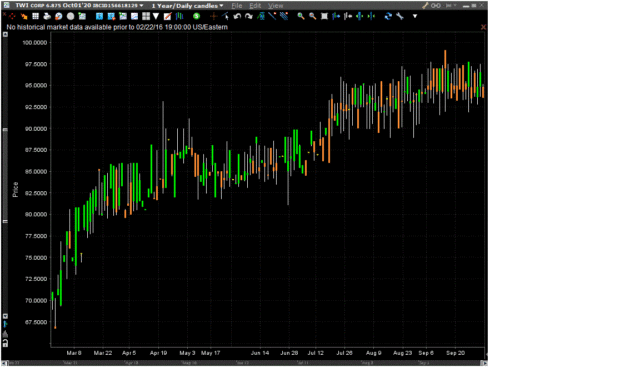Viewport: 640px width, 367px height.
Task: Click the scroll right arrow at bottom
Action: click(484, 363)
